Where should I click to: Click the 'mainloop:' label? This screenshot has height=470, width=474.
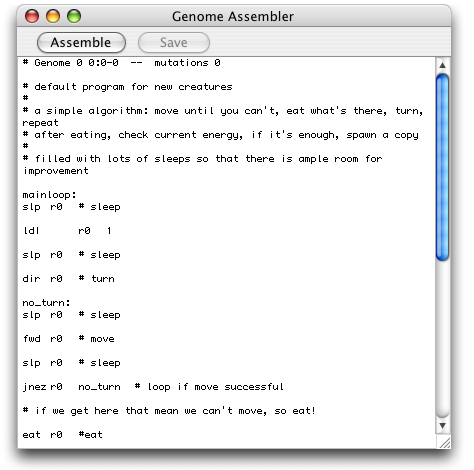pyautogui.click(x=49, y=195)
